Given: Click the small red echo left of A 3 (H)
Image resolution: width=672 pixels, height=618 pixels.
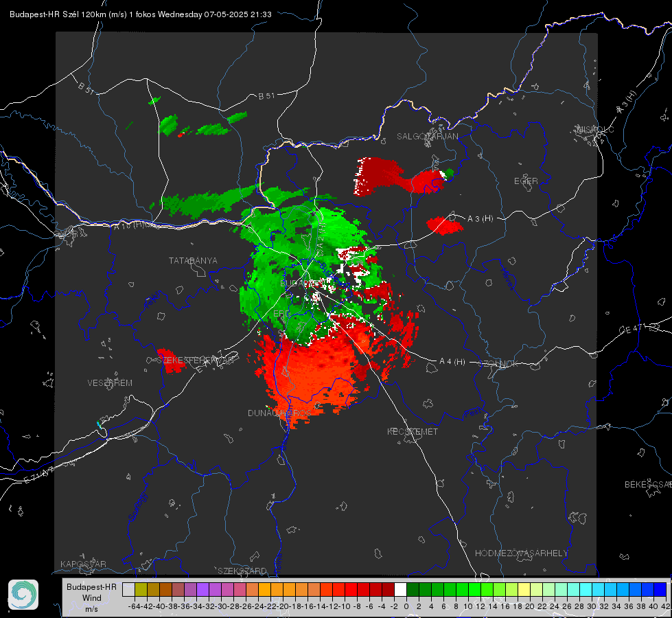Looking at the screenshot, I should [x=444, y=225].
